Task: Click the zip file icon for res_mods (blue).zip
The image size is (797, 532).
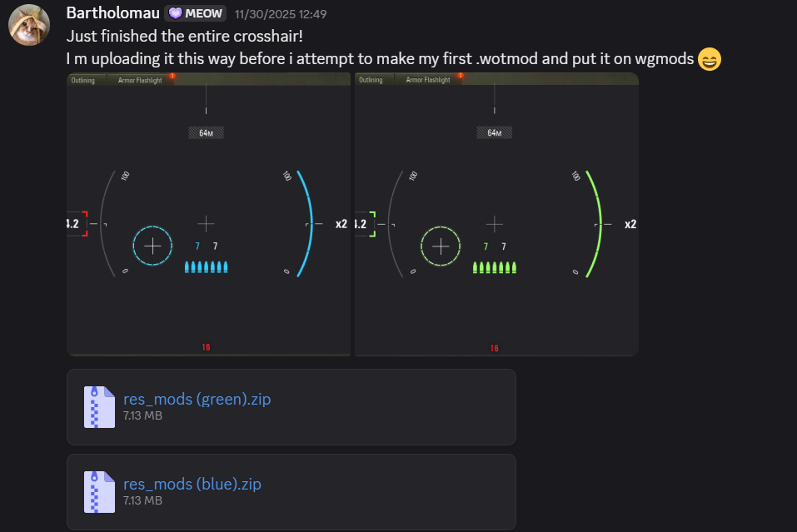Action: [99, 492]
